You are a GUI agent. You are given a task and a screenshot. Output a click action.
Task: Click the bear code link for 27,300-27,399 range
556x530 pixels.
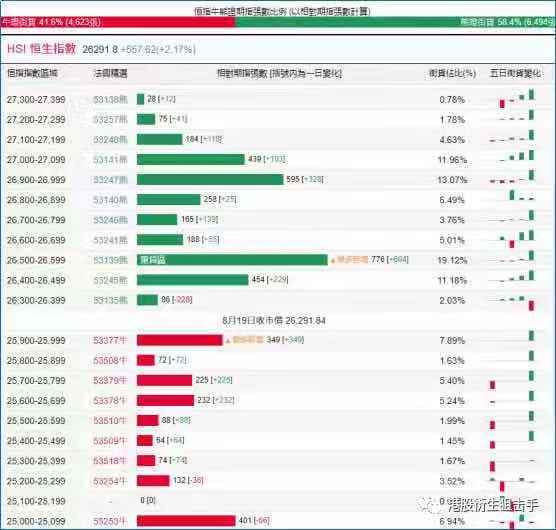coord(110,100)
